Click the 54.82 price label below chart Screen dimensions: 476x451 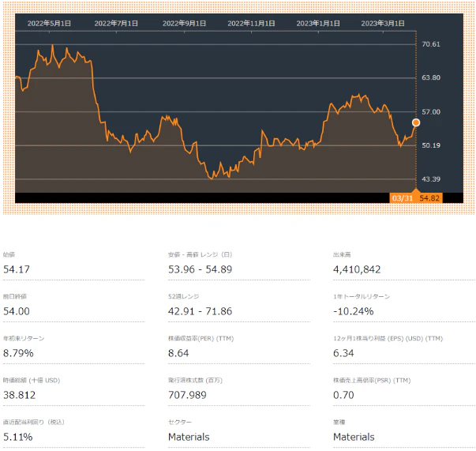tap(429, 197)
